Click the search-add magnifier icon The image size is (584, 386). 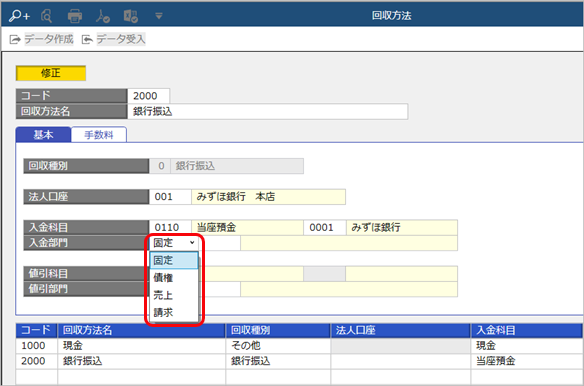(x=19, y=16)
